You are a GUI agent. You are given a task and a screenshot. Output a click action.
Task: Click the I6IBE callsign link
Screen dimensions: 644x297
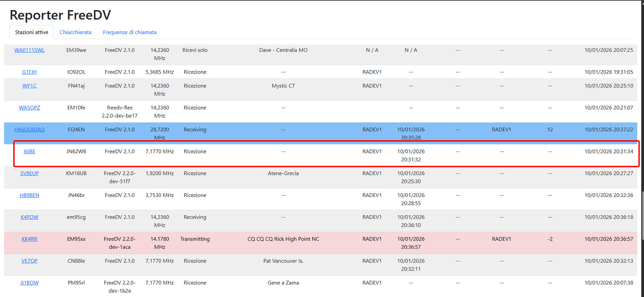[30, 152]
